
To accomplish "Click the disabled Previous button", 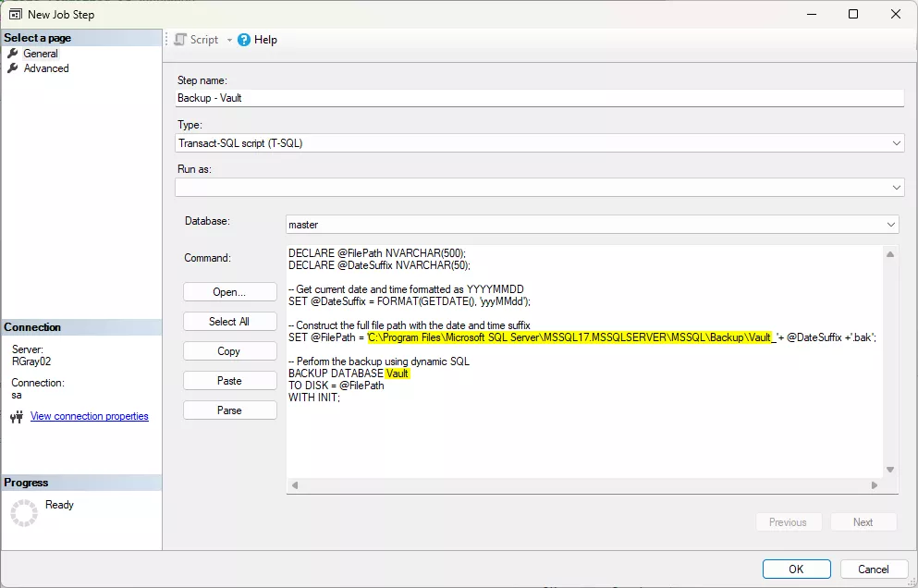I will [788, 522].
